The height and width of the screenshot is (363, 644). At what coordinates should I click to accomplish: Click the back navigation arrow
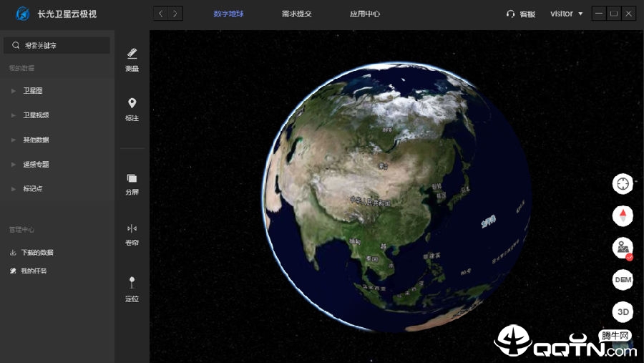pos(161,14)
